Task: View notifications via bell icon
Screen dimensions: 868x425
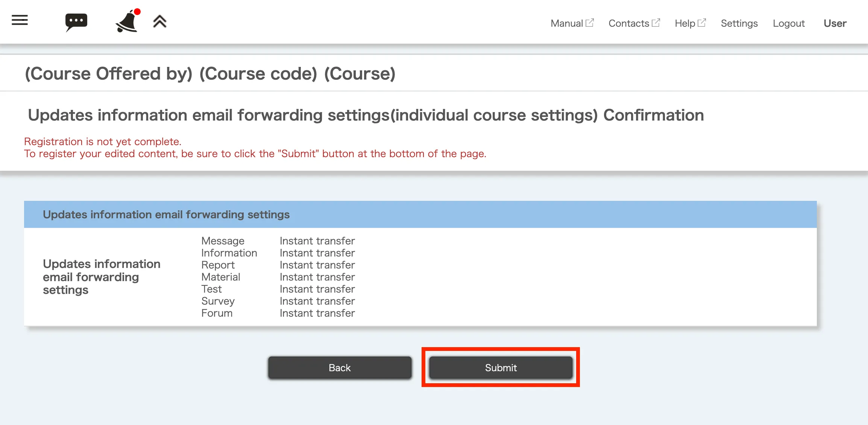Action: click(x=126, y=23)
